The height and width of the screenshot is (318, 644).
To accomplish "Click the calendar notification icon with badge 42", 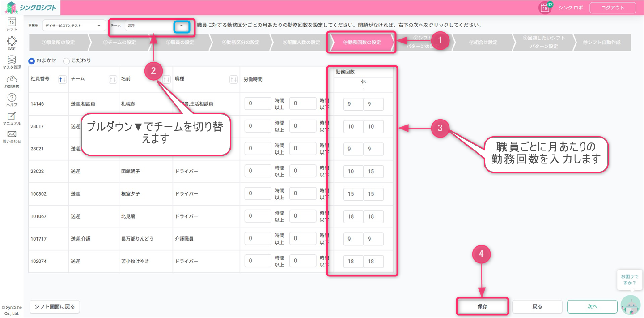I will tap(544, 8).
